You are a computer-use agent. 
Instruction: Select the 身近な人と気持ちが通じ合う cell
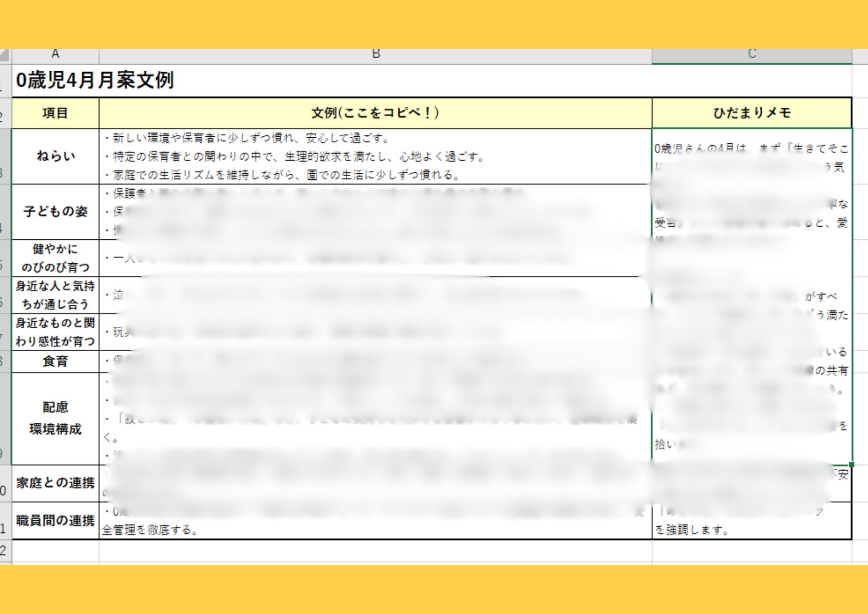(x=55, y=295)
